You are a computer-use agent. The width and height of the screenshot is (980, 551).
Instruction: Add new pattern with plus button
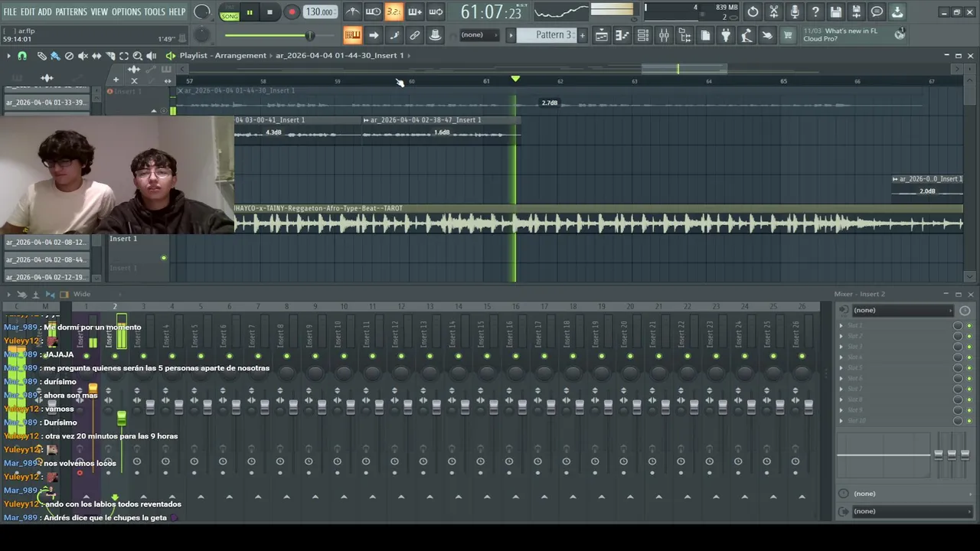click(x=582, y=35)
